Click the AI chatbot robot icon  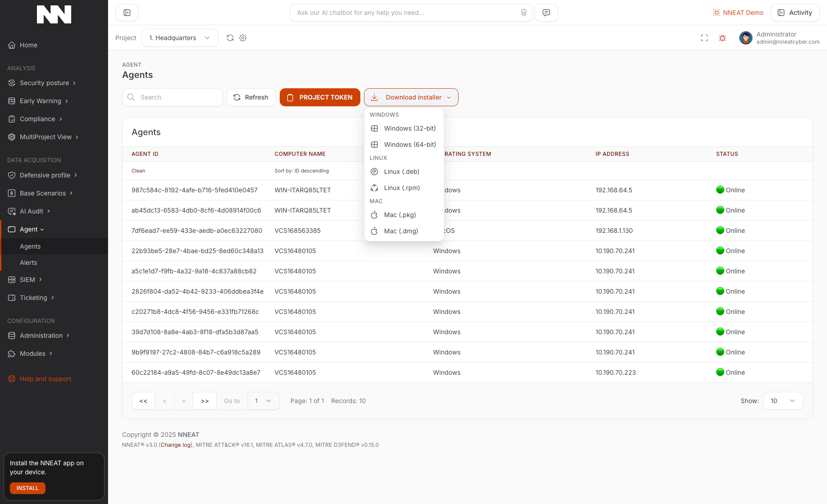click(x=523, y=13)
